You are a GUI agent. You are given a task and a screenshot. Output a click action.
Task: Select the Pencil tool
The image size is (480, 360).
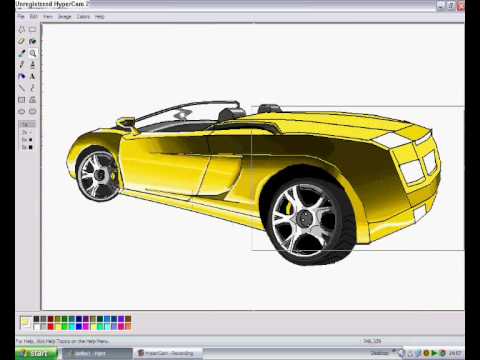22,65
